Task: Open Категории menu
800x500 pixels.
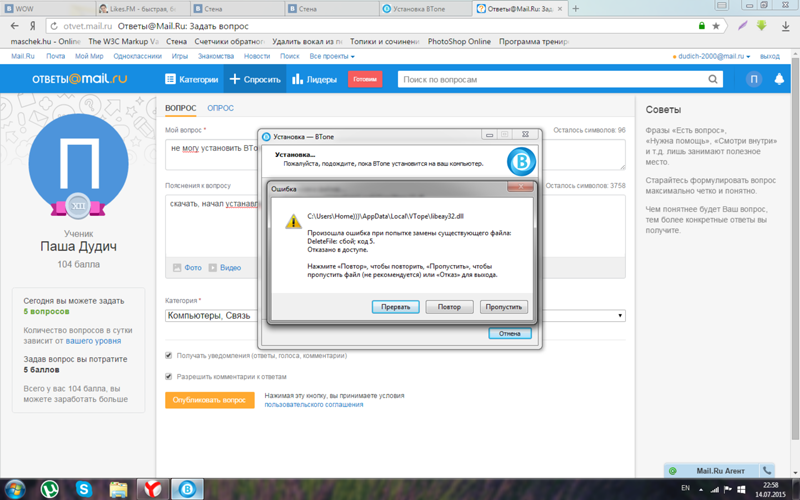Action: 191,79
